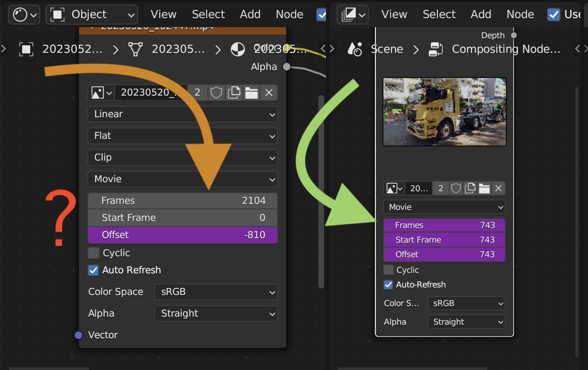The width and height of the screenshot is (588, 370).
Task: Open the shader editor type selector
Action: 24,15
